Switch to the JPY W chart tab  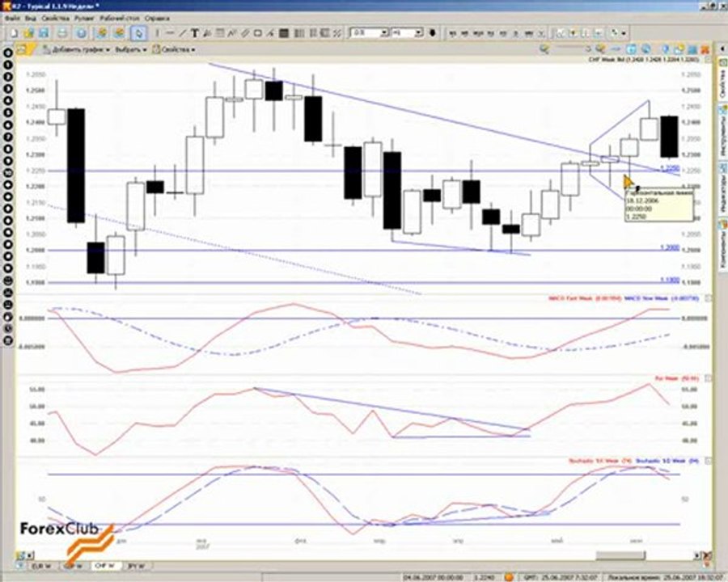click(x=136, y=567)
